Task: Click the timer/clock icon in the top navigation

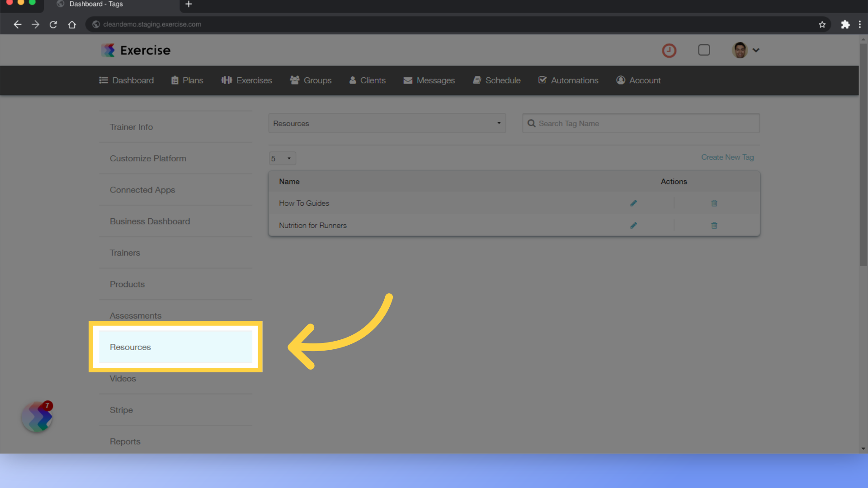Action: 669,50
